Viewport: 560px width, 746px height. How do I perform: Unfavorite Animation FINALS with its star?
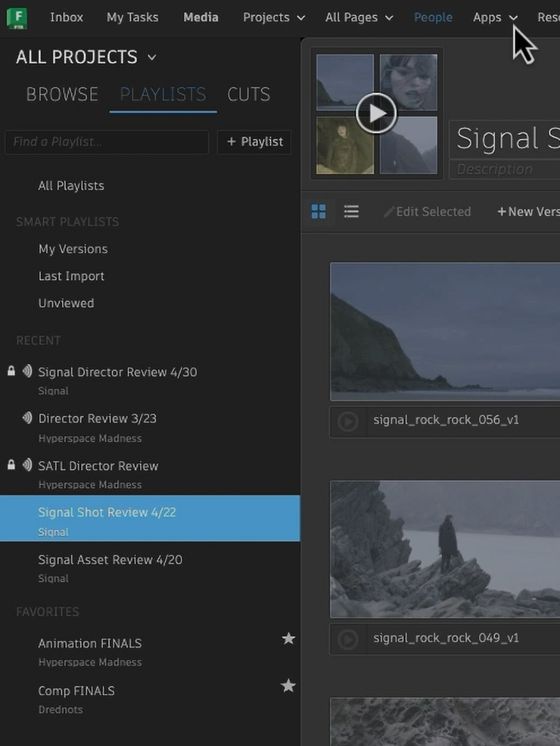(x=289, y=639)
